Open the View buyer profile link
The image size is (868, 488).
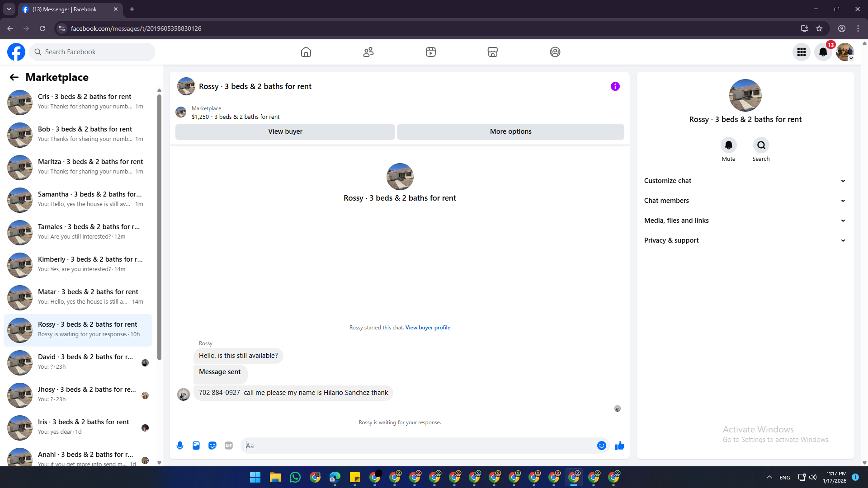pyautogui.click(x=428, y=328)
